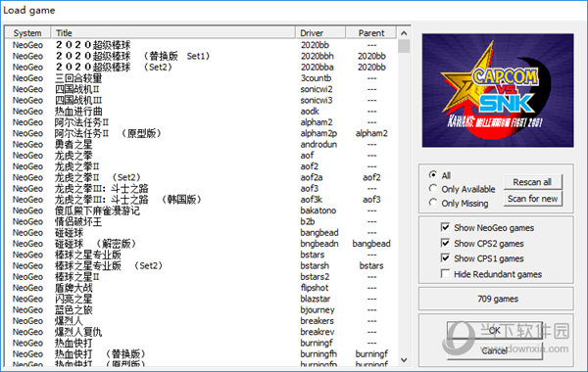
Task: Select the aof3k game row
Action: pos(201,200)
